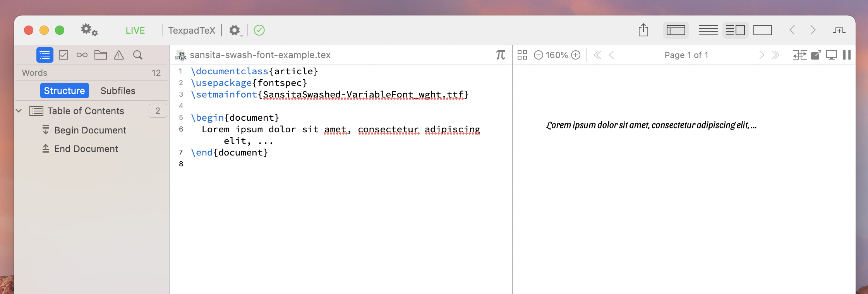The width and height of the screenshot is (868, 294).
Task: Go back in navigation history
Action: pos(792,30)
